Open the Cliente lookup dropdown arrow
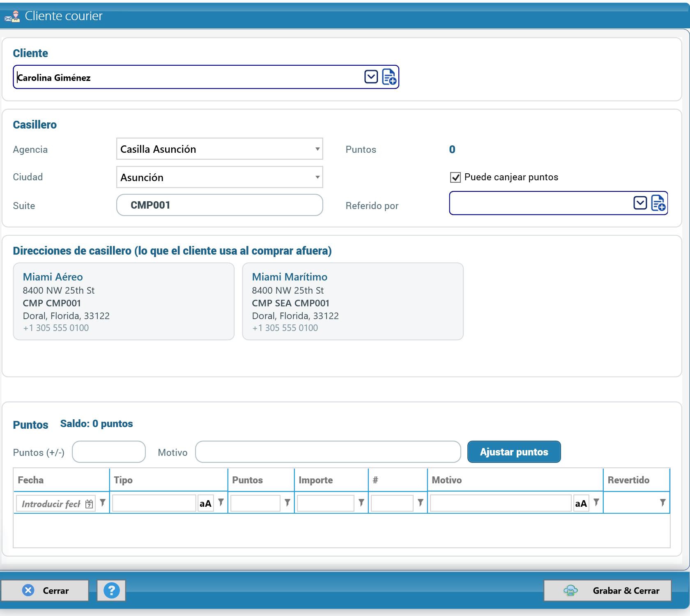Image resolution: width=690 pixels, height=616 pixels. point(371,77)
